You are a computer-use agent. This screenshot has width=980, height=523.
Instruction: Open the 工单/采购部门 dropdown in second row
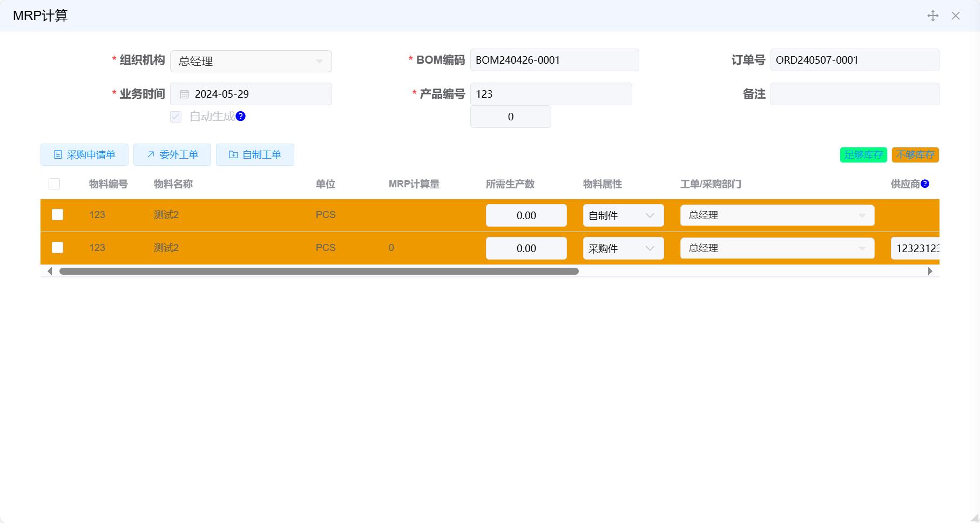863,248
